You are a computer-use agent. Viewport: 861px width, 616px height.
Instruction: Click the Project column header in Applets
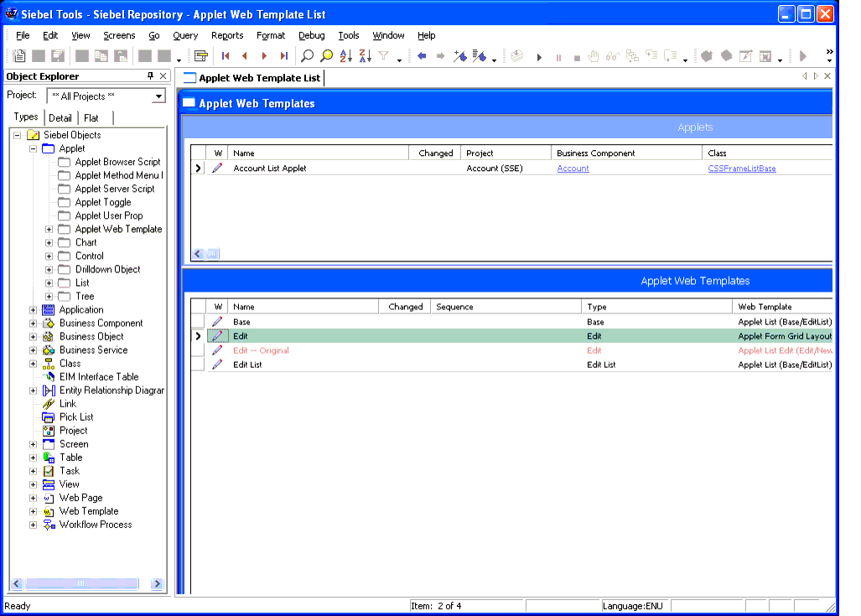506,153
